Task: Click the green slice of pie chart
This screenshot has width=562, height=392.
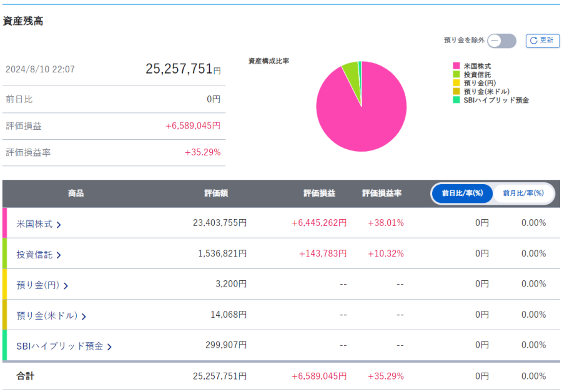Action: 351,74
